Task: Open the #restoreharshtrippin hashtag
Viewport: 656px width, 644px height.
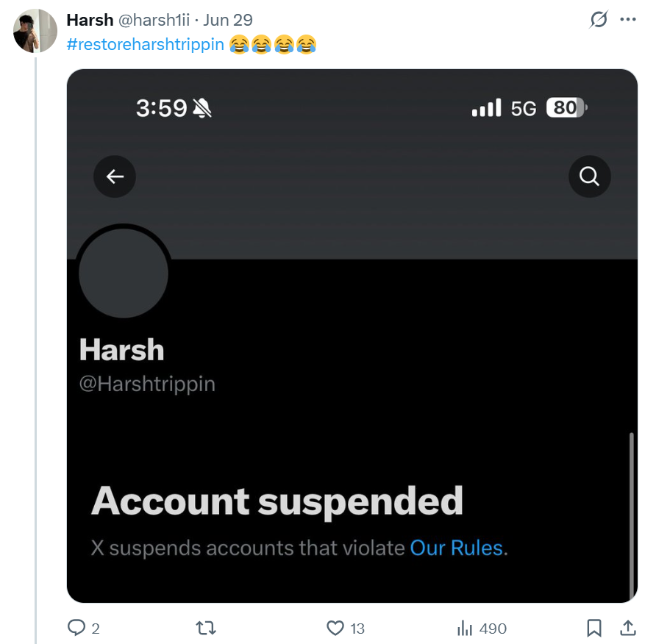Action: (146, 44)
